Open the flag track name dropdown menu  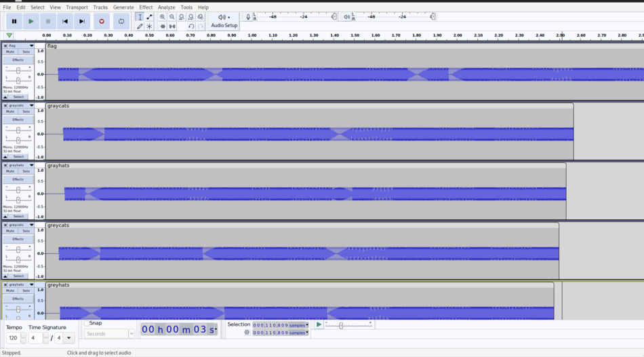(31, 45)
